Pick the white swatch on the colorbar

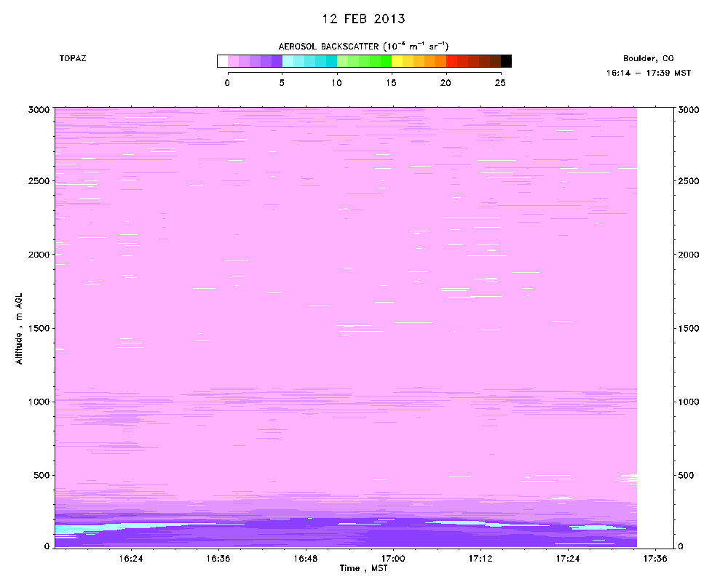click(222, 61)
